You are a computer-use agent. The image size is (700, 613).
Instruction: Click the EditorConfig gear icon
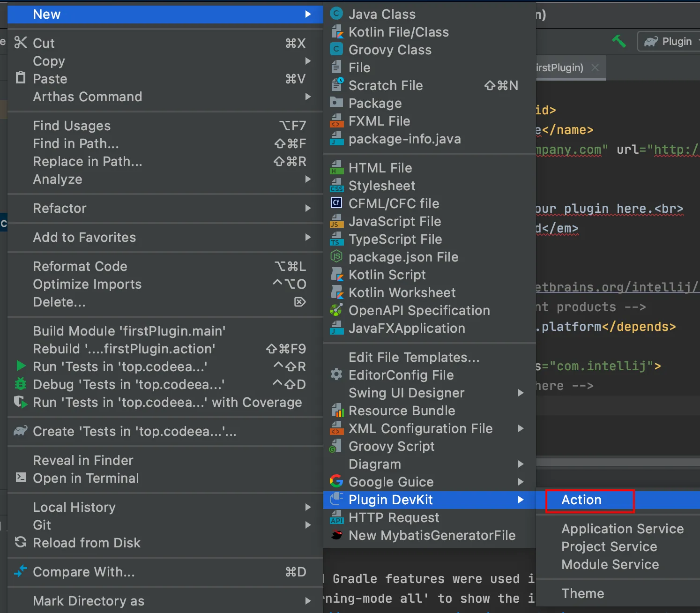(x=336, y=374)
